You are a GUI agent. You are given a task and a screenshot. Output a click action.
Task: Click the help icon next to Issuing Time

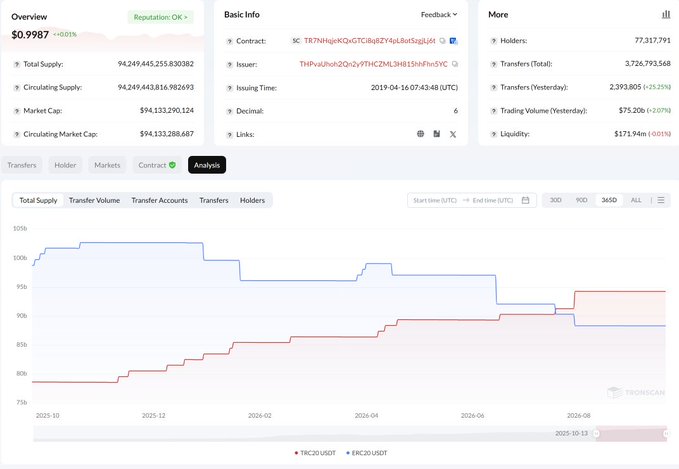pyautogui.click(x=230, y=88)
